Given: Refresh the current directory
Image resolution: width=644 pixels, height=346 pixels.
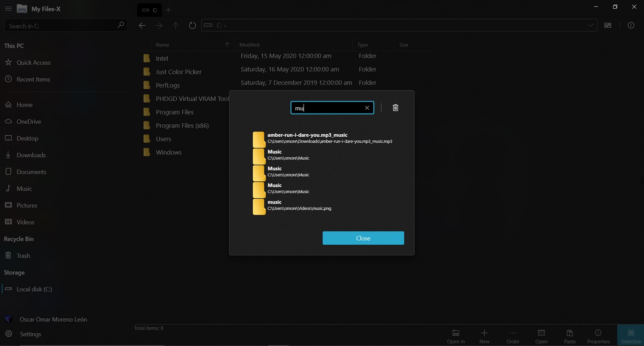Looking at the screenshot, I should [x=192, y=25].
